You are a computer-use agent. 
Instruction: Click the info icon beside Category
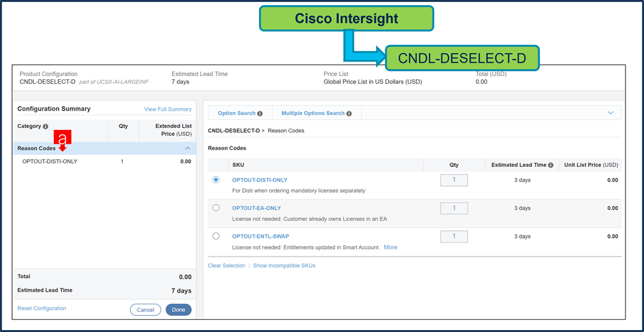(x=45, y=127)
